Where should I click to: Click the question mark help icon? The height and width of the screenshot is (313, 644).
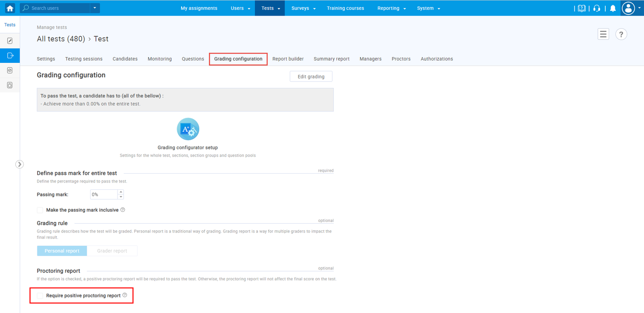(x=621, y=35)
